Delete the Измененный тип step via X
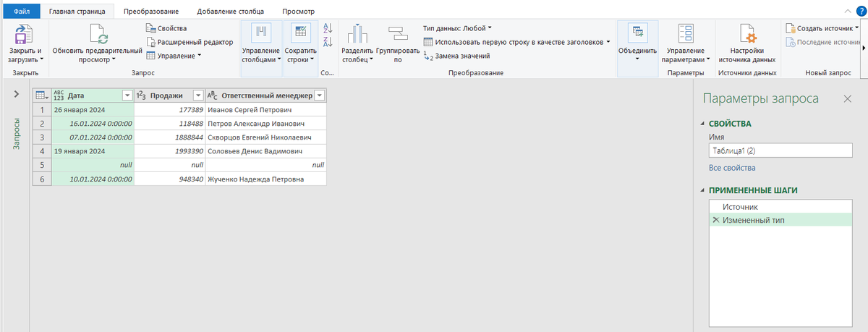Screen dimensions: 868x332 [x=716, y=220]
